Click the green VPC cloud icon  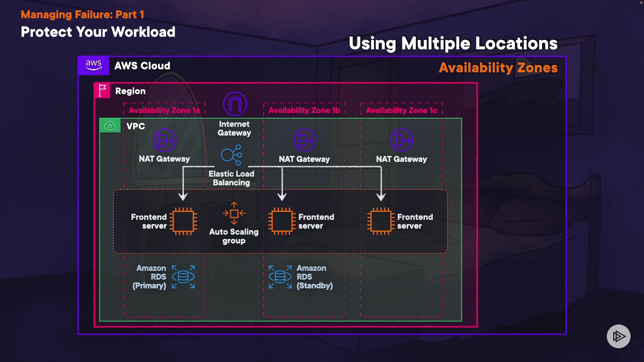[x=110, y=126]
